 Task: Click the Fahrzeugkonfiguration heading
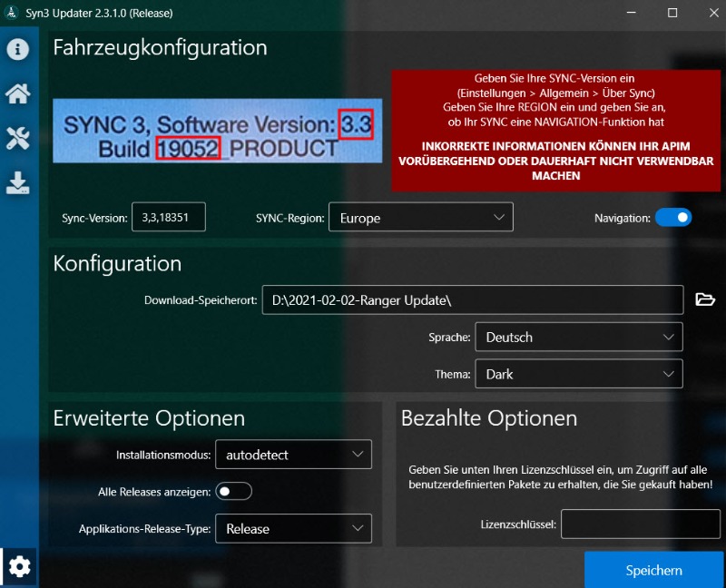161,48
